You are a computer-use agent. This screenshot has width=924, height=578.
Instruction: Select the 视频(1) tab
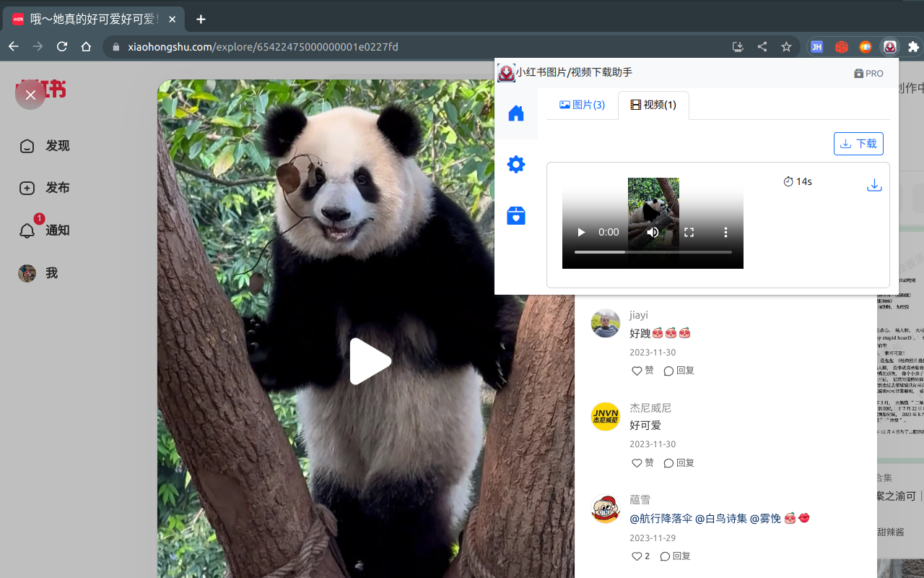coord(653,104)
